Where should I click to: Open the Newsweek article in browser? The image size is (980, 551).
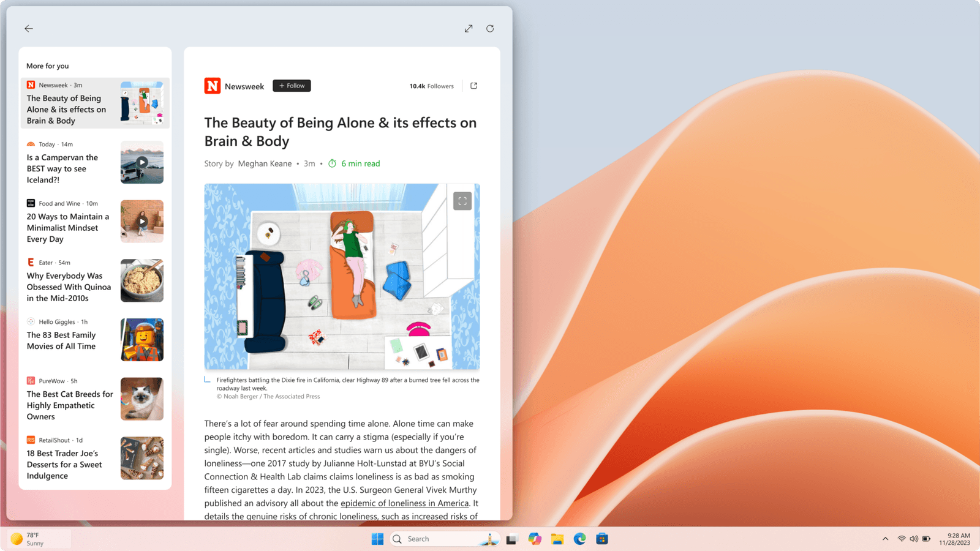click(x=473, y=86)
